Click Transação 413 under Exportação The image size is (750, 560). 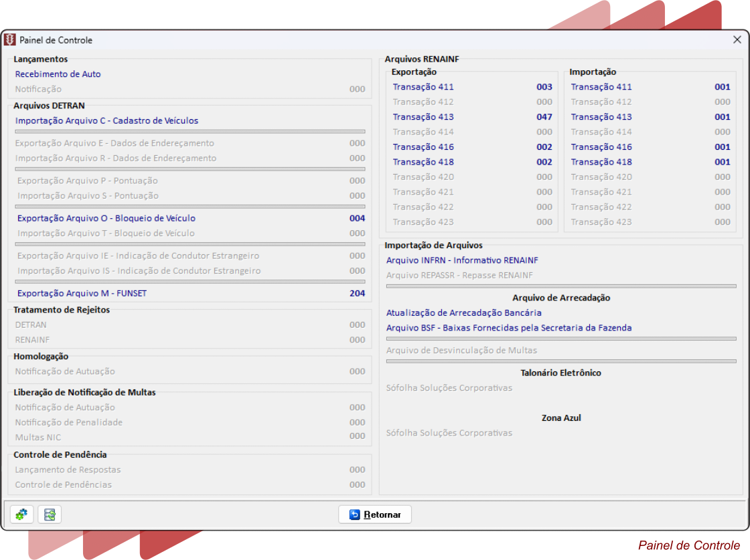pos(423,117)
